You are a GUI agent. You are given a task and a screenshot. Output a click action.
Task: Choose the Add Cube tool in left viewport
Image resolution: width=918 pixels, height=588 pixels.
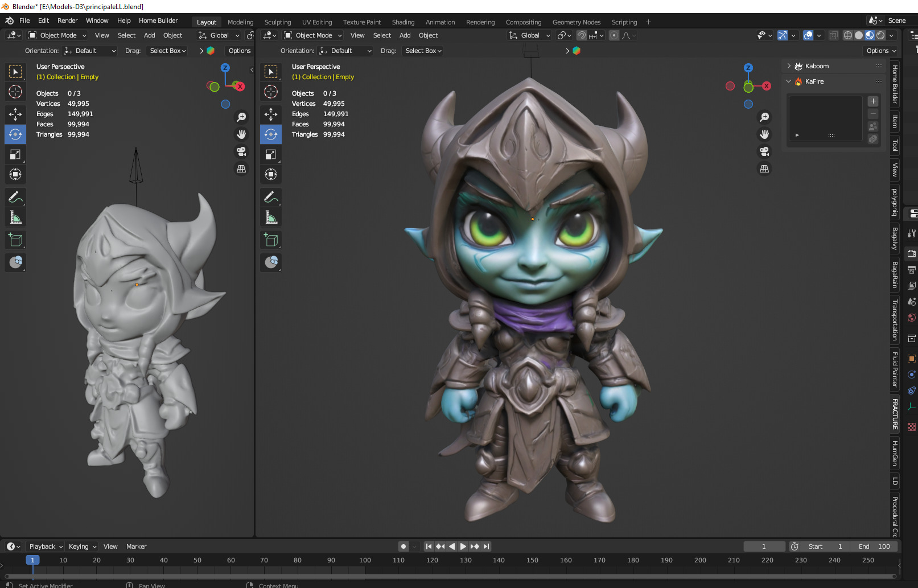click(x=15, y=240)
